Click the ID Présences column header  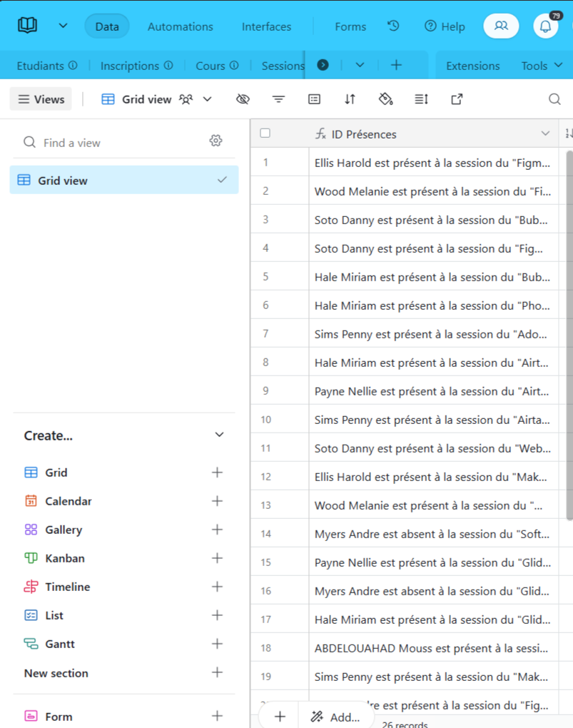(x=434, y=133)
